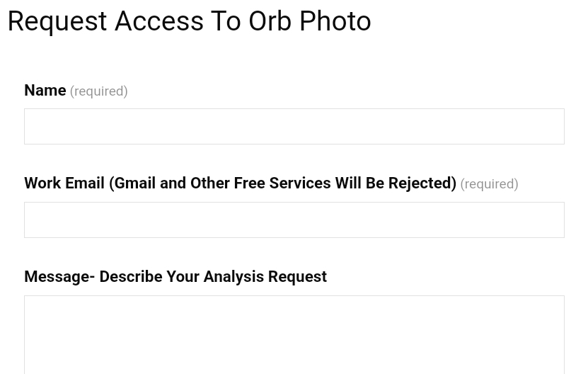Focus the first required form field
This screenshot has width=588, height=374.
[294, 127]
